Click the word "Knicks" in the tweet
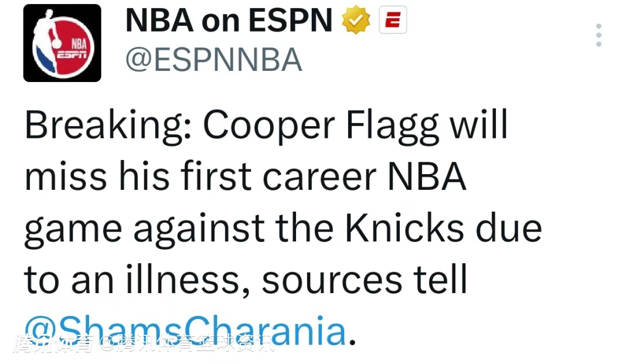The width and height of the screenshot is (633, 364). click(405, 228)
